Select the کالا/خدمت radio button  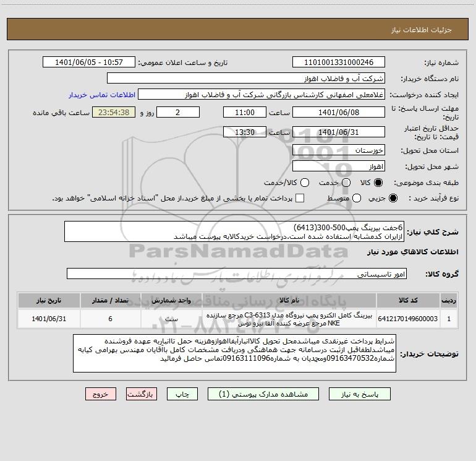coord(305,183)
